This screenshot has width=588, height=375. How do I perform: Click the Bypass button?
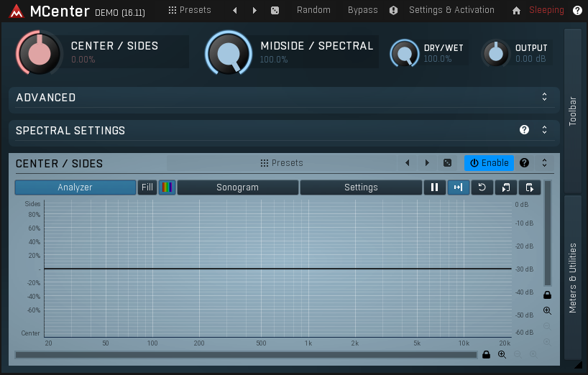[362, 10]
